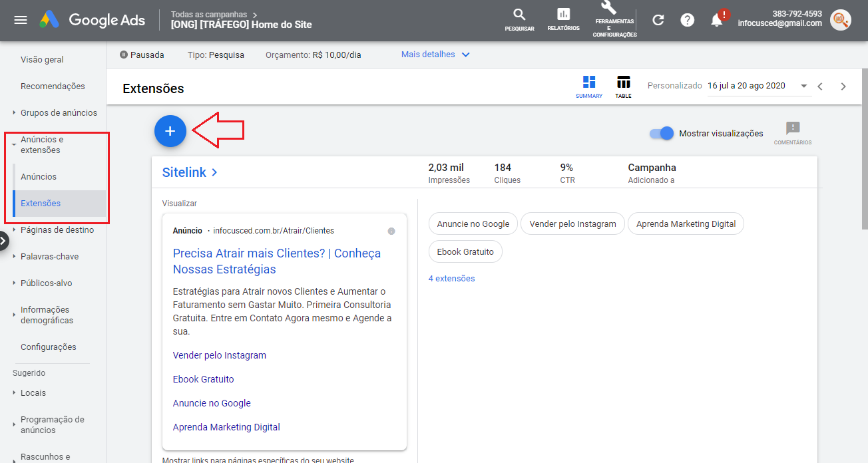Open the Comentários feedback icon
Screen dimensions: 868x463
[x=792, y=133]
